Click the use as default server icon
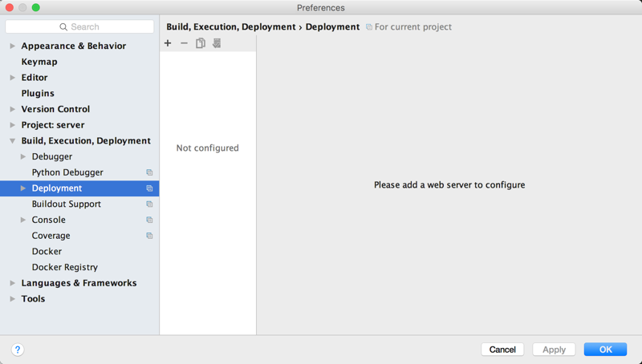The image size is (642, 364). point(217,43)
